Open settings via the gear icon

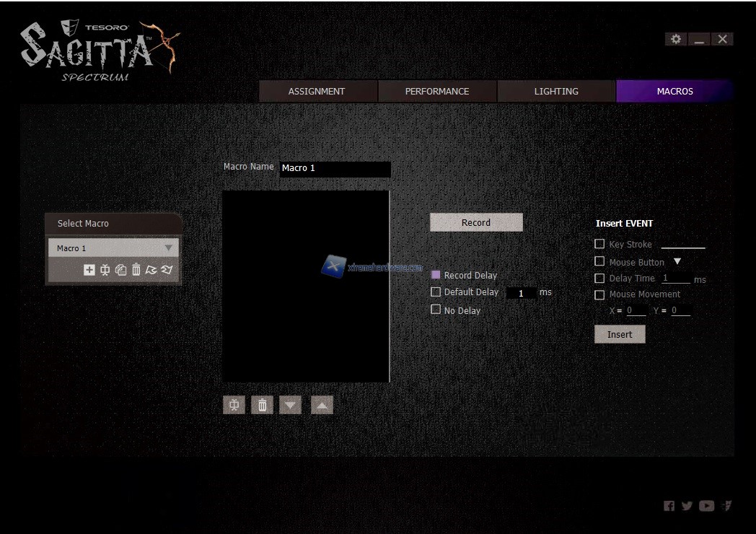click(x=675, y=39)
